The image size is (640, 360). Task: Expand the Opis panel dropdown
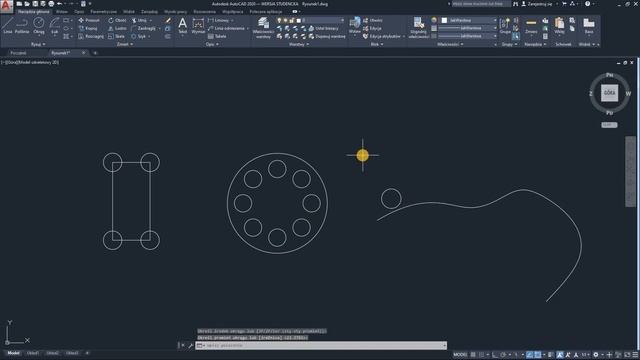[x=212, y=44]
